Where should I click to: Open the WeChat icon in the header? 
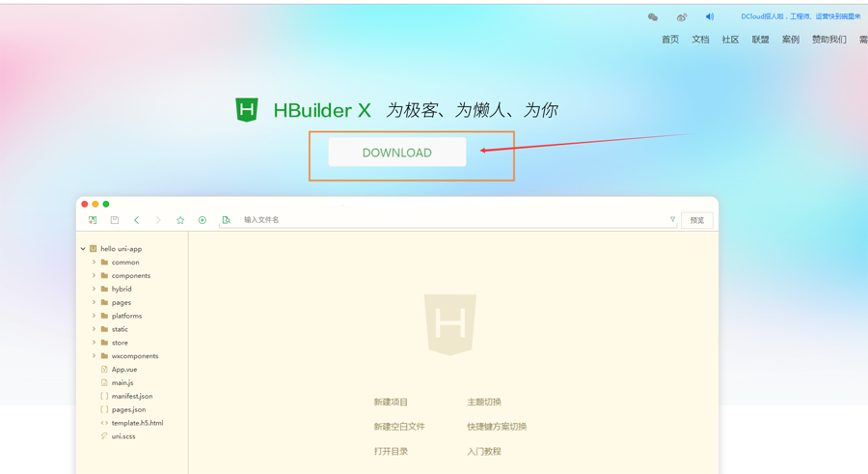[x=653, y=17]
